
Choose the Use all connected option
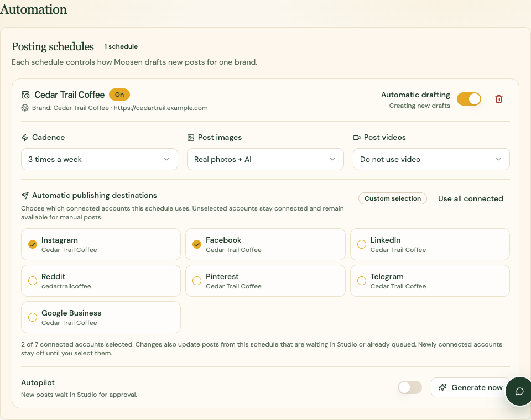[470, 198]
